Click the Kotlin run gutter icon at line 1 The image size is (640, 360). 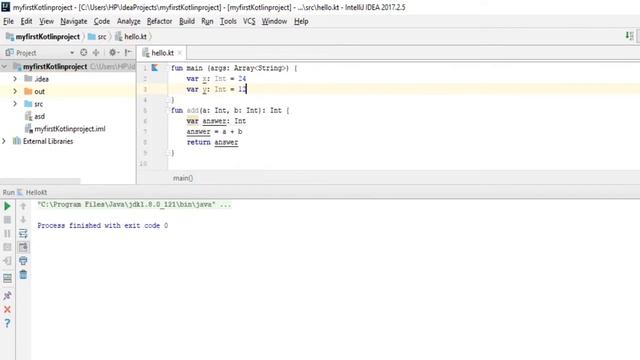tap(155, 68)
